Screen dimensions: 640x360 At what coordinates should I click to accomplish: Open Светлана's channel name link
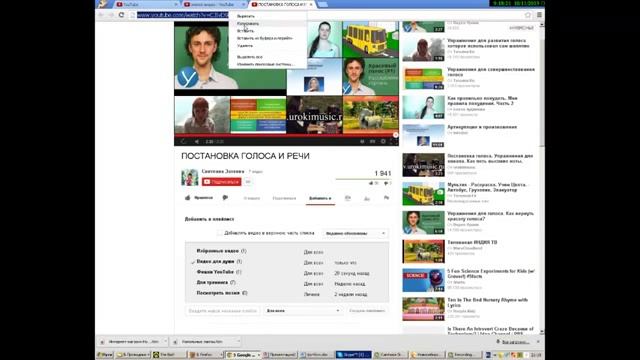(x=223, y=171)
